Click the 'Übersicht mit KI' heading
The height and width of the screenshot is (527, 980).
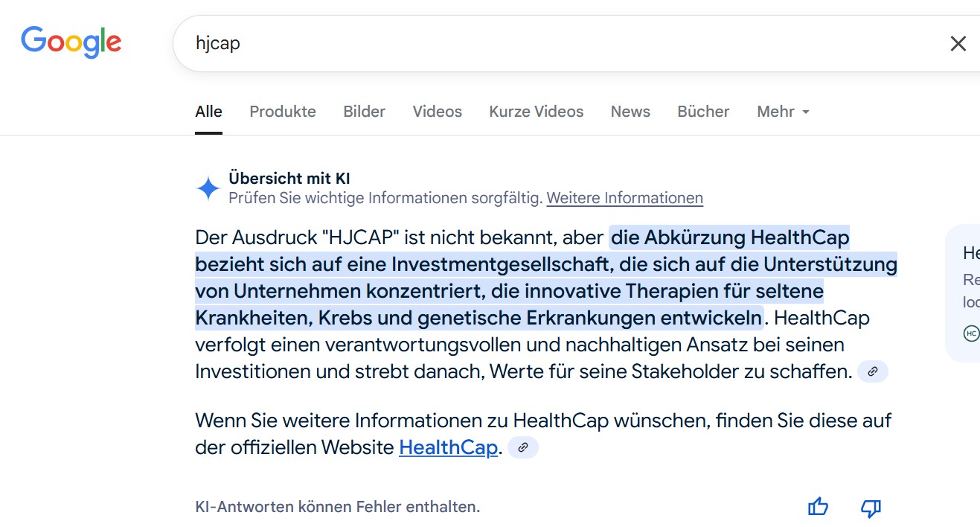click(289, 179)
